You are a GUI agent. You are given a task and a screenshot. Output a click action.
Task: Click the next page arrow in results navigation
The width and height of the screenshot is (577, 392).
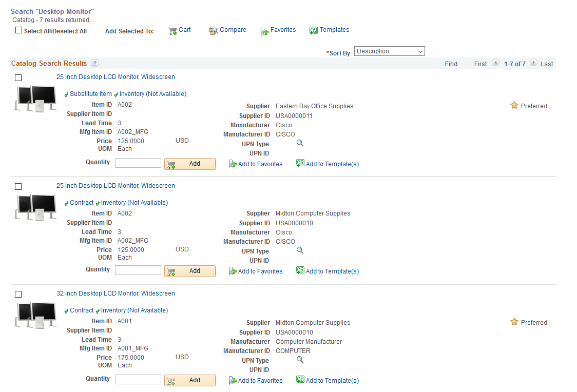click(x=533, y=63)
